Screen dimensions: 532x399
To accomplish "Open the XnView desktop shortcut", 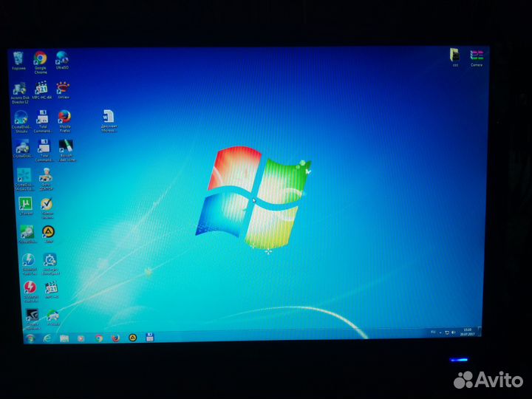I will coord(63,88).
